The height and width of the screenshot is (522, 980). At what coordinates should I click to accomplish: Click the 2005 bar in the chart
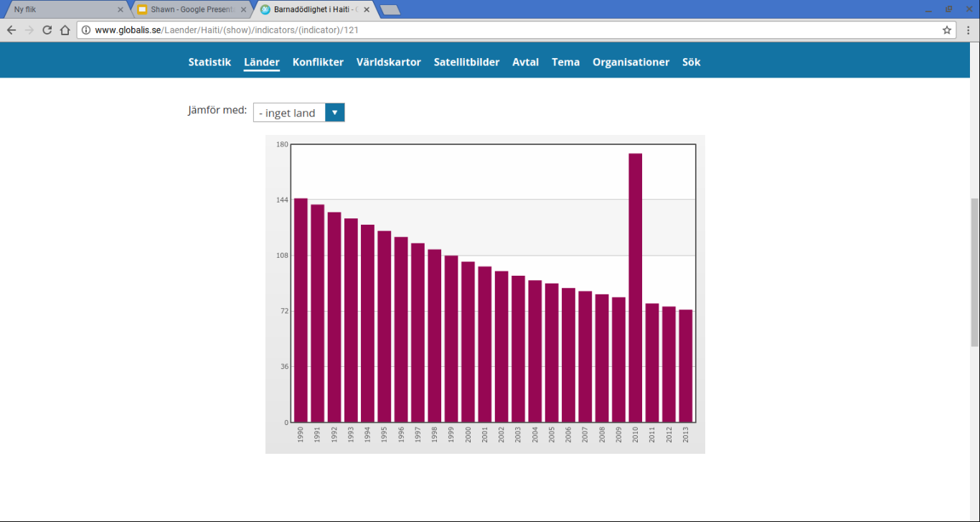click(x=552, y=353)
